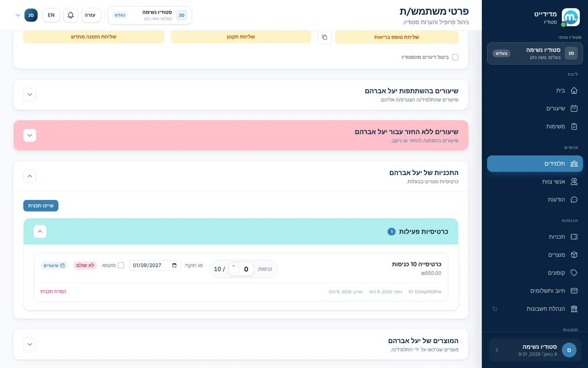
Task: Click the credit card icon beside חיוב ותשלומים
Action: click(x=574, y=291)
